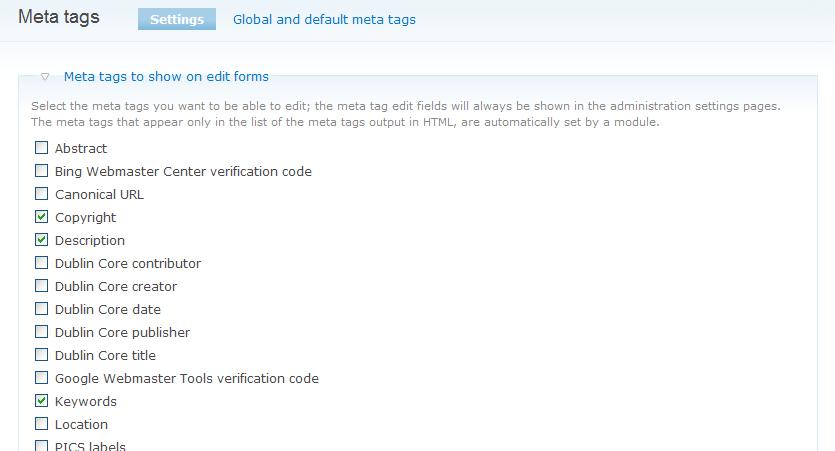
Task: Click the Meta tags page heading
Action: [x=59, y=18]
